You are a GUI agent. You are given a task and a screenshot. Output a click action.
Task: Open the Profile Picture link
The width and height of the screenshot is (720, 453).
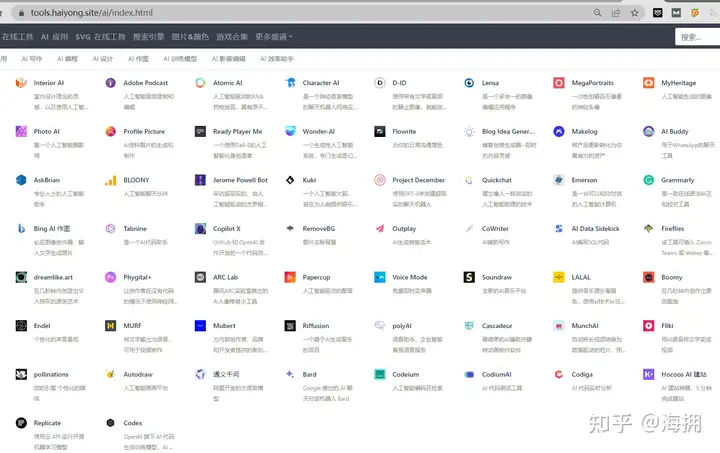(144, 131)
